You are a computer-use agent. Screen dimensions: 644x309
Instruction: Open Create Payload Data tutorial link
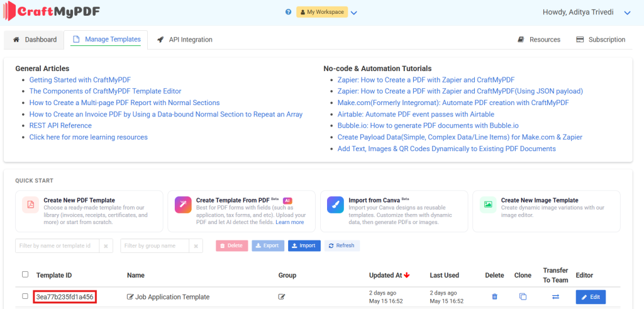click(x=460, y=137)
